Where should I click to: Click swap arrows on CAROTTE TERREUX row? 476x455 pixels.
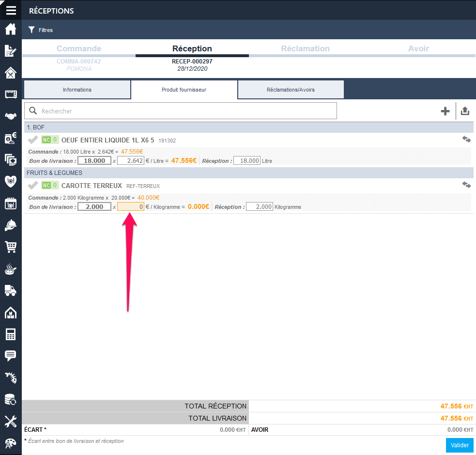pos(466,185)
